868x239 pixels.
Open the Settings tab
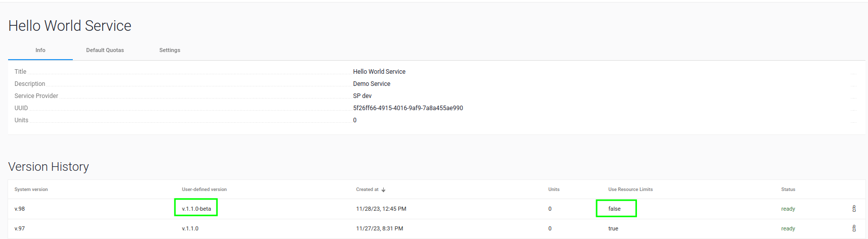point(169,50)
